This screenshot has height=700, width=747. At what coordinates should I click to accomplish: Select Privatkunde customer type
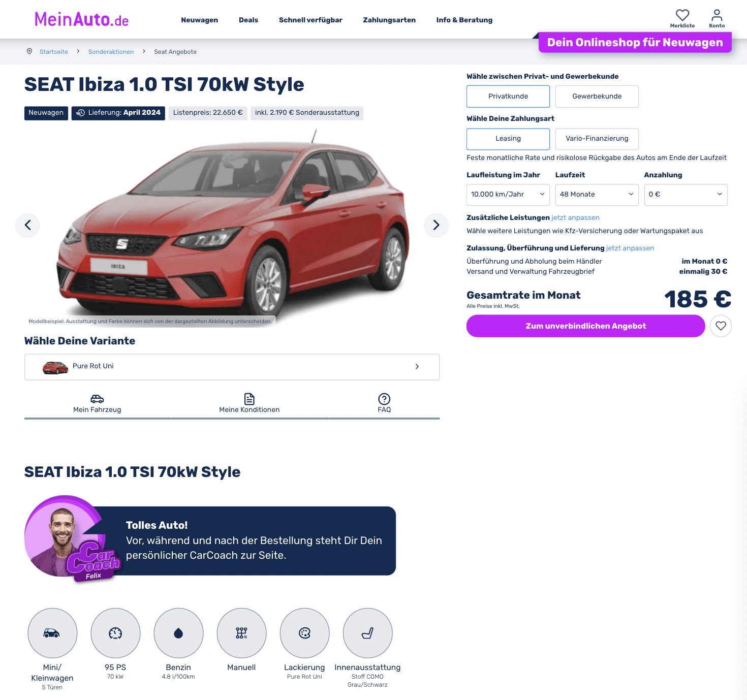point(508,97)
